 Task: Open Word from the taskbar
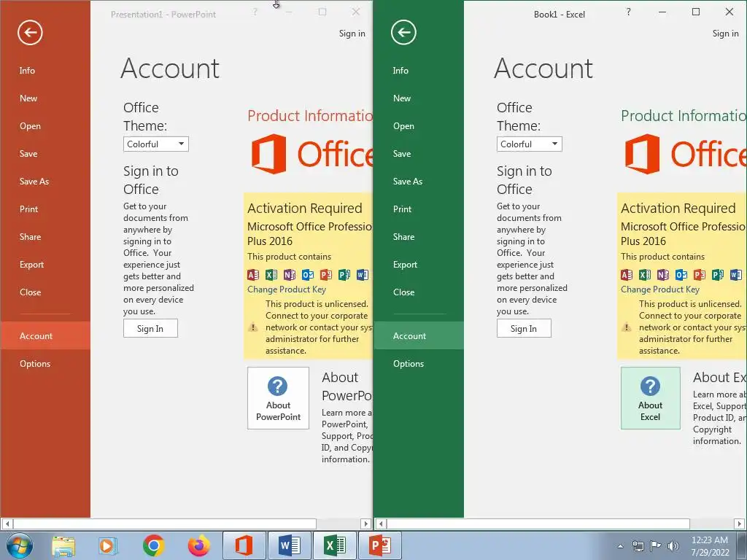point(289,545)
